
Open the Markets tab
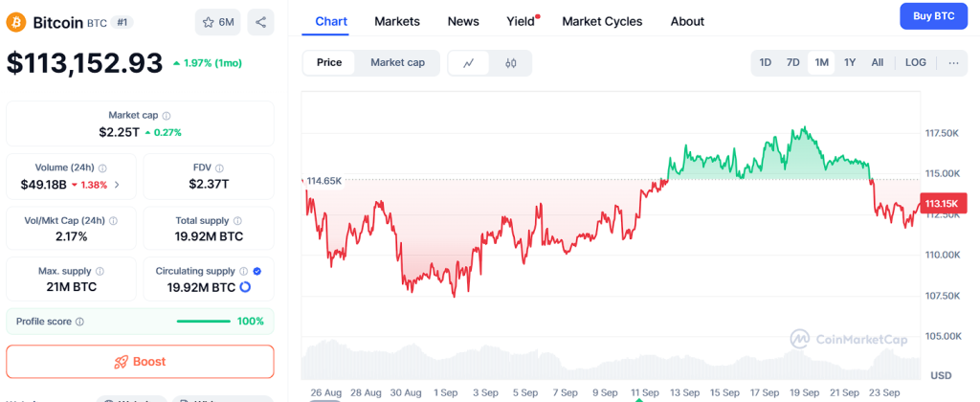397,21
